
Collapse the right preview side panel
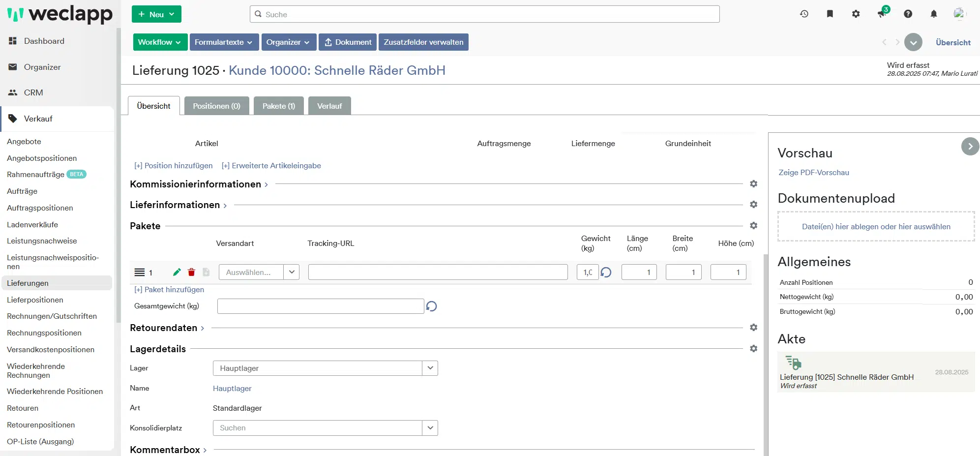click(970, 146)
